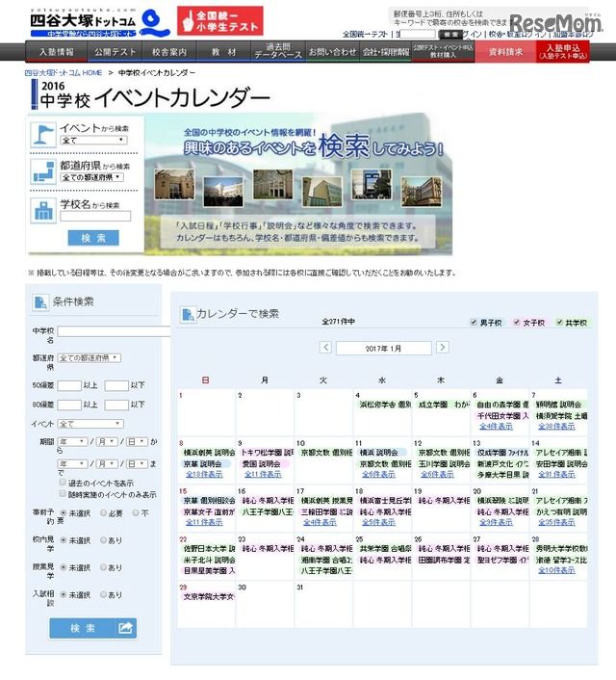Enable 随時実施のイベントのみ表示 checkbox

pos(63,493)
